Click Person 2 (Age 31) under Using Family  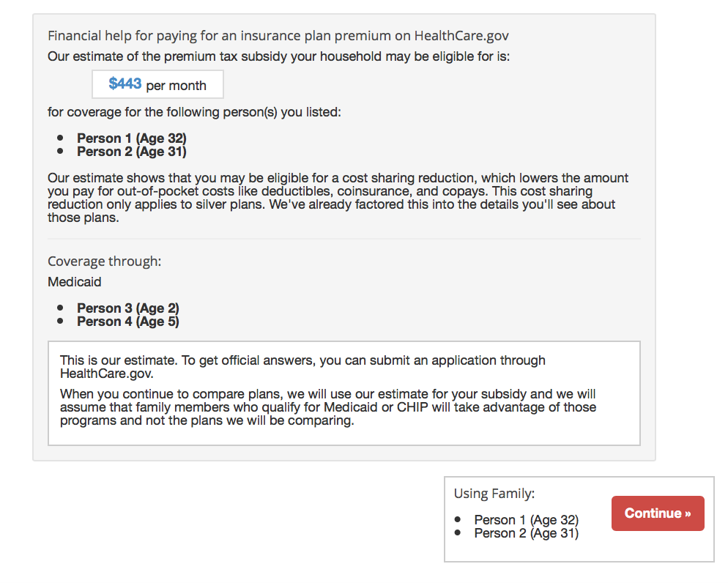click(x=526, y=533)
